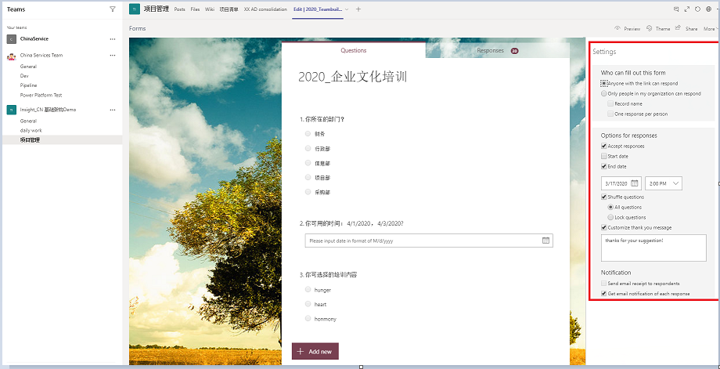
Task: Select first department option in question 1
Action: (308, 134)
